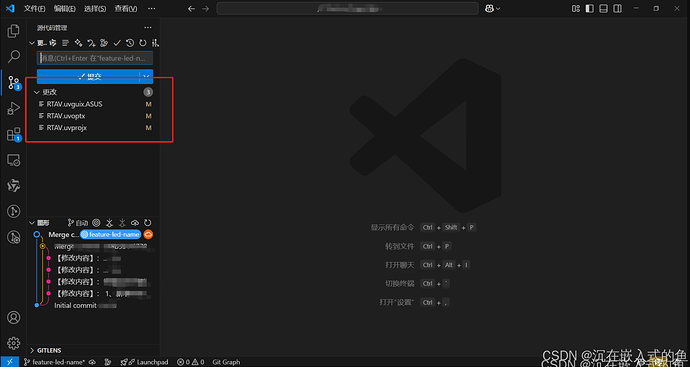690x367 pixels.
Task: Toggle the primary side bar layout icon
Action: [590, 8]
